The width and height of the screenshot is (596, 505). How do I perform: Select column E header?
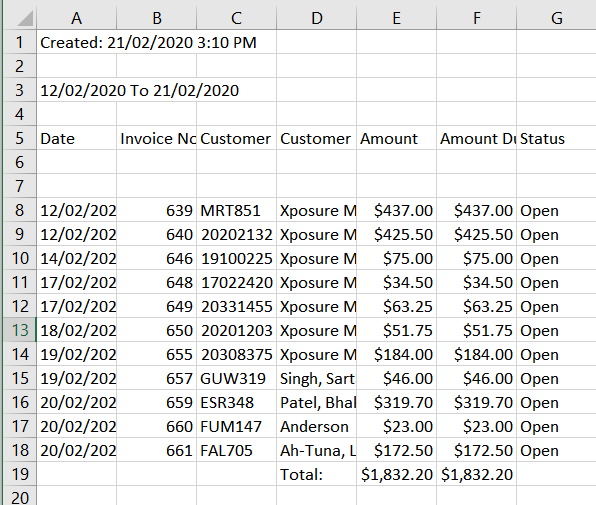pyautogui.click(x=396, y=18)
